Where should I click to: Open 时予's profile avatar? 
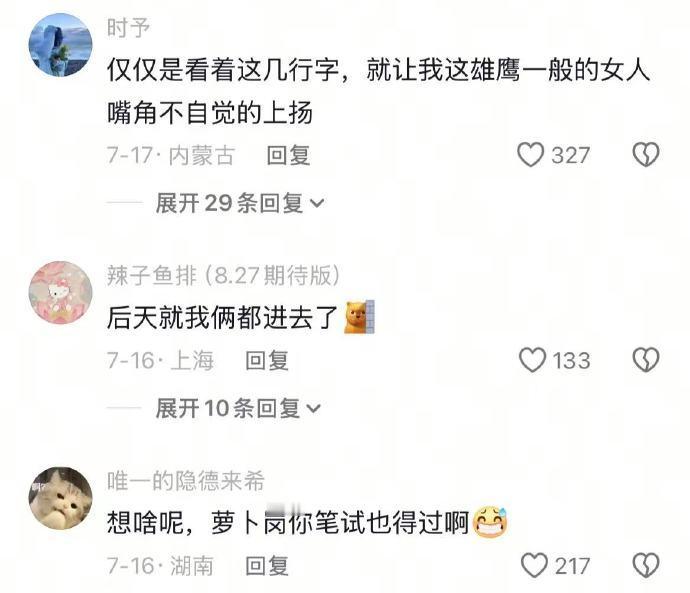61,45
